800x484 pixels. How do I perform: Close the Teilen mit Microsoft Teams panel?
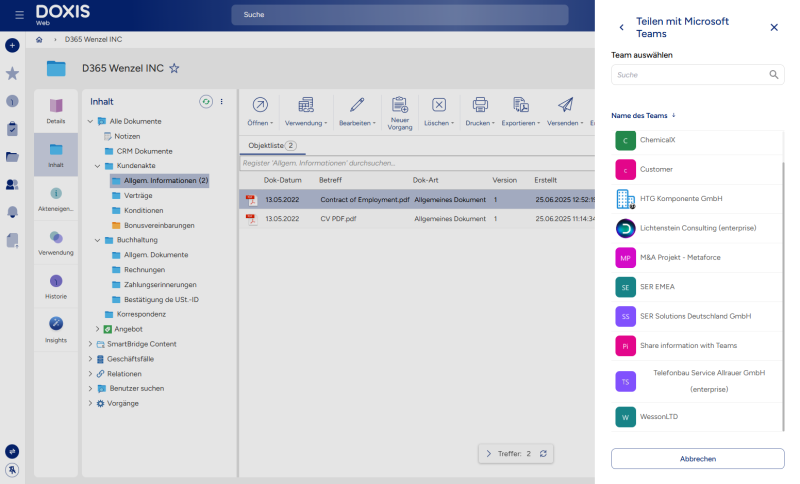pyautogui.click(x=774, y=28)
